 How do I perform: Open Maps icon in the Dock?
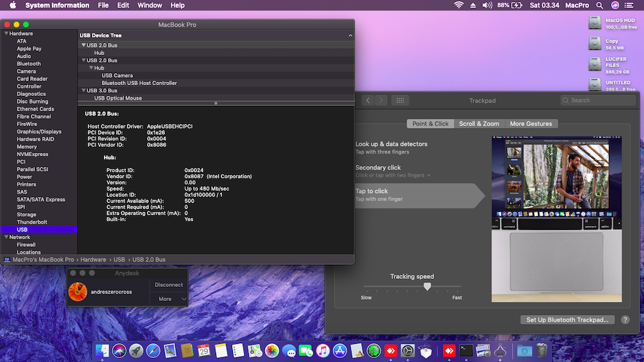(255, 351)
